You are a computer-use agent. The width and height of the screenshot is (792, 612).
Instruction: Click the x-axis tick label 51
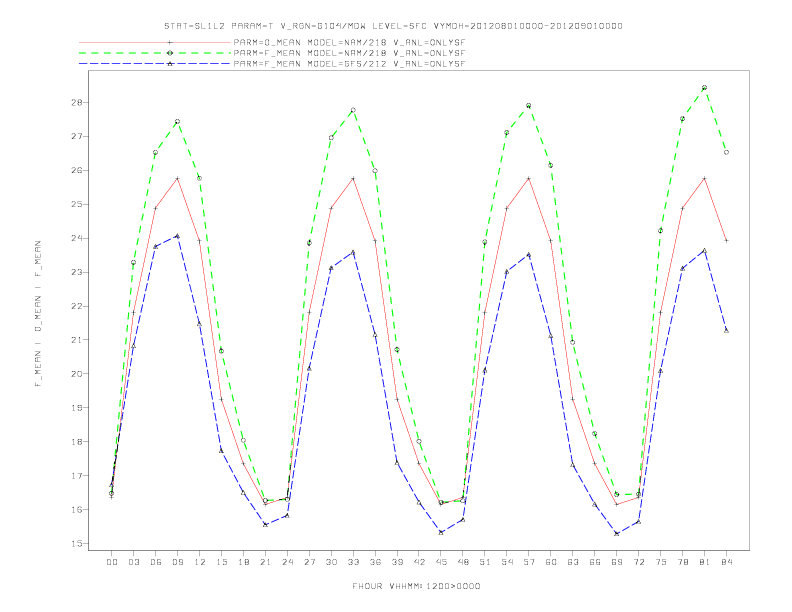tap(485, 562)
